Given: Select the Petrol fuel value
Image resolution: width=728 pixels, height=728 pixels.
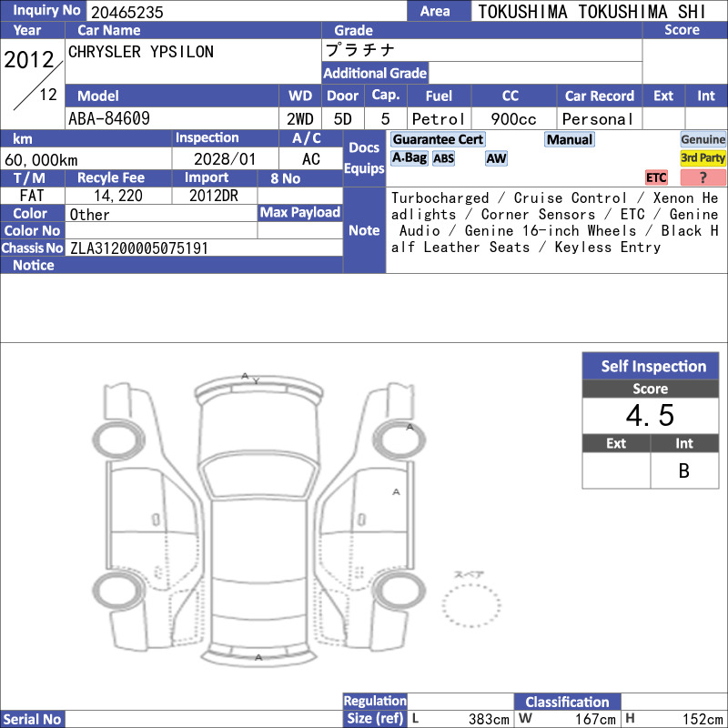Looking at the screenshot, I should pos(439,119).
